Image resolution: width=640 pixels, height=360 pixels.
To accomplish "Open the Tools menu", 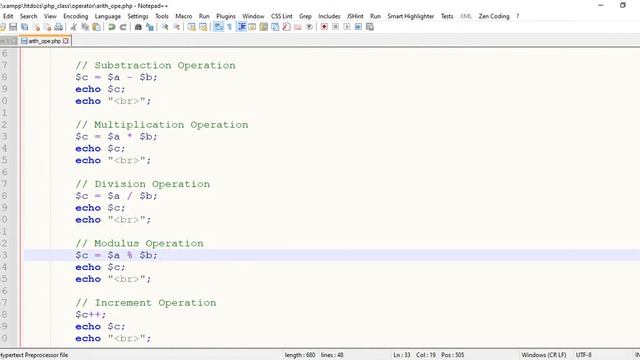I will (162, 16).
